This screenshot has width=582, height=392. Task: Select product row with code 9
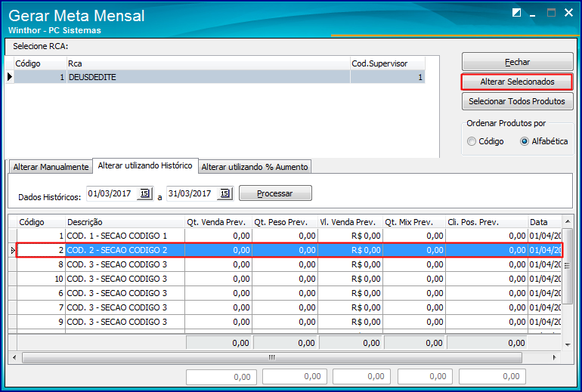289,322
